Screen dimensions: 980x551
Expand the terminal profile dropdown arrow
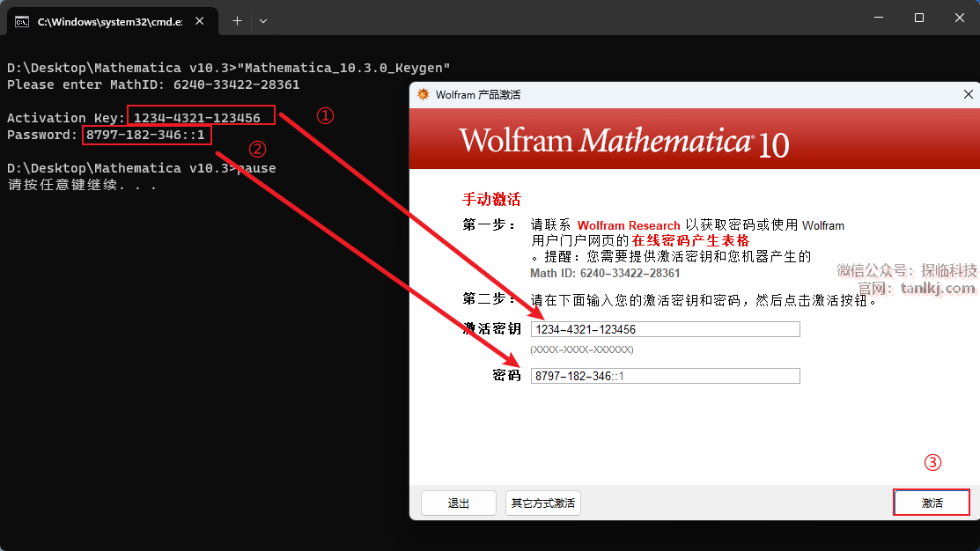(x=263, y=21)
